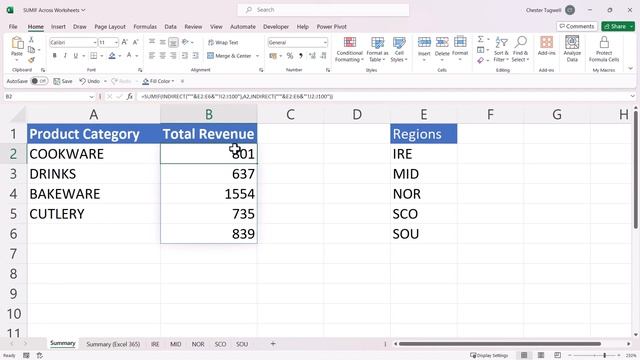Open the Insert ribbon tab
The height and width of the screenshot is (360, 640).
coord(58,27)
